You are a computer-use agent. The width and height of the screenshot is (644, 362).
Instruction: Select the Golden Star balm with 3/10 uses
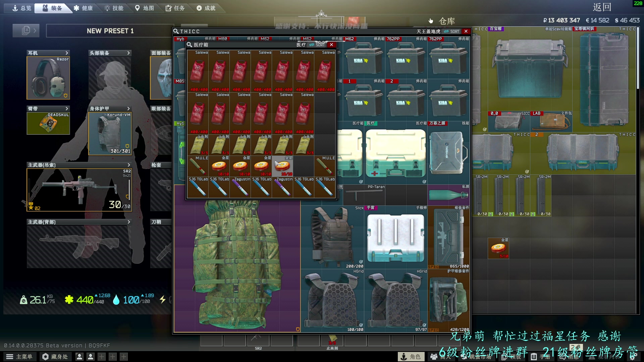(498, 248)
